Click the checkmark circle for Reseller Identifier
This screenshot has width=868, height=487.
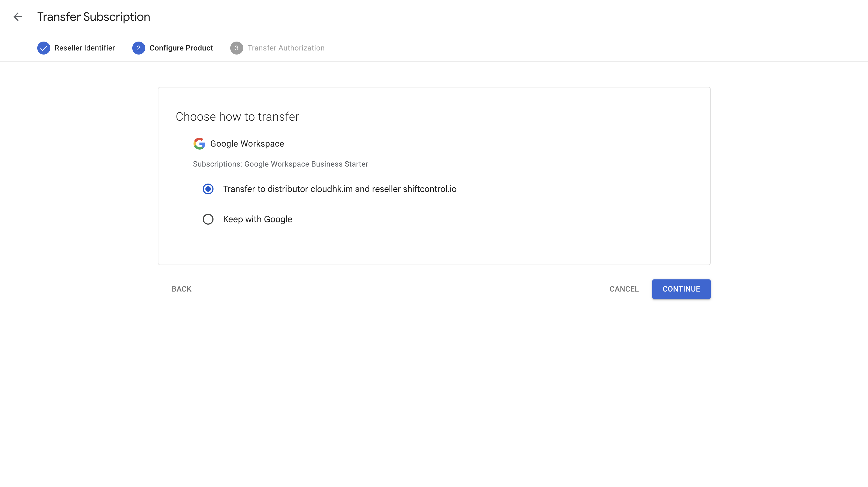[x=43, y=48]
